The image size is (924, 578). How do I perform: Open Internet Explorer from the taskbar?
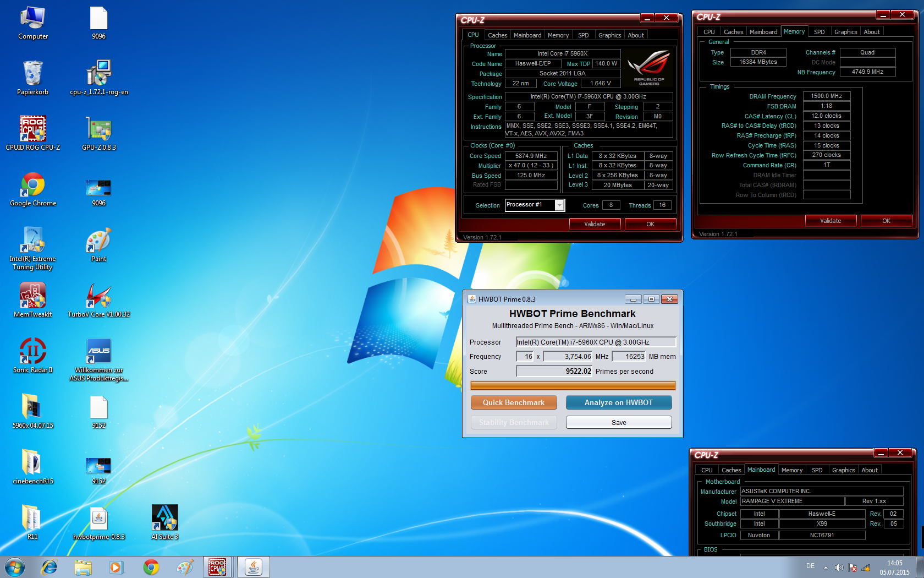[x=50, y=567]
